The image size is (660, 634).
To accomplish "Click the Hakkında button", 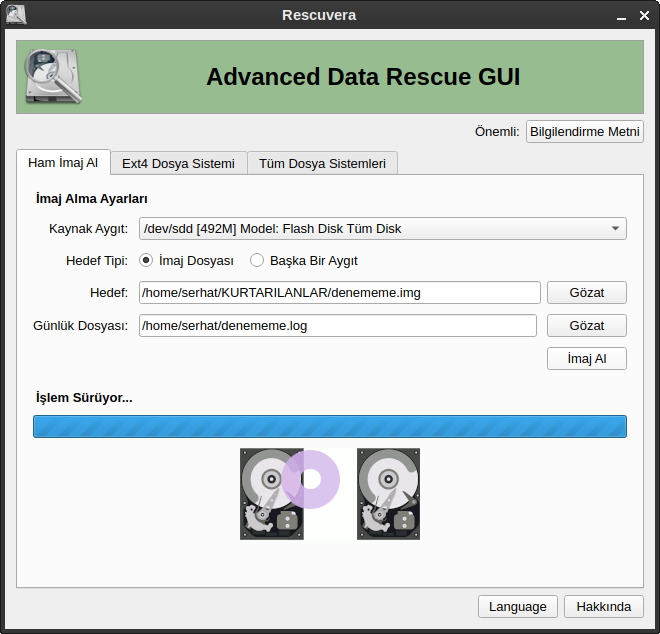I will 604,606.
